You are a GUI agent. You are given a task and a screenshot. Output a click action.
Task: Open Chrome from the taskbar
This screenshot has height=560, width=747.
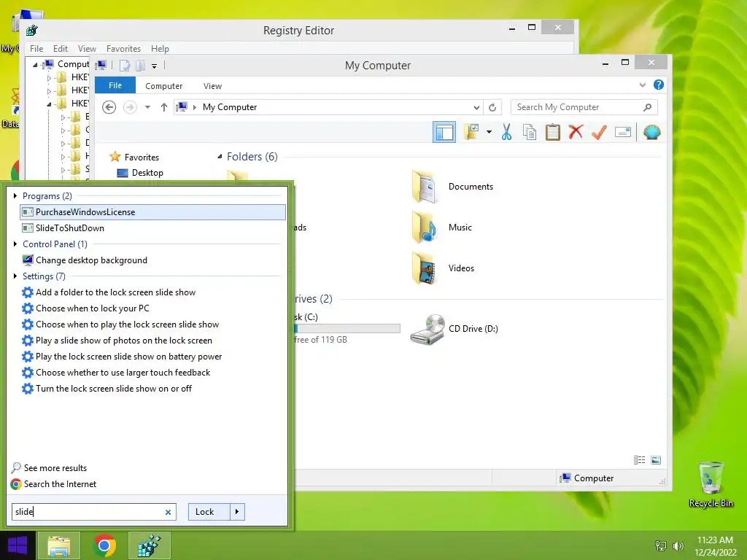pyautogui.click(x=104, y=545)
